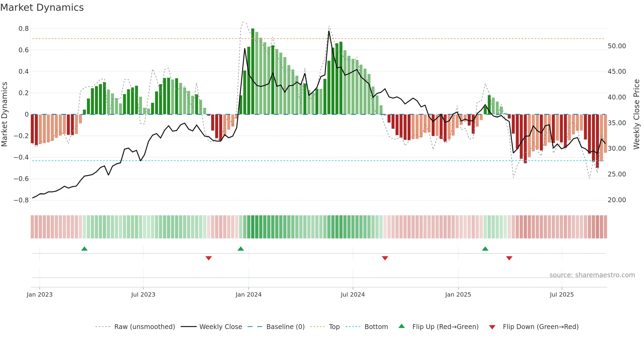
Task: Click the Jan 2025 axis label
Action: (x=458, y=294)
